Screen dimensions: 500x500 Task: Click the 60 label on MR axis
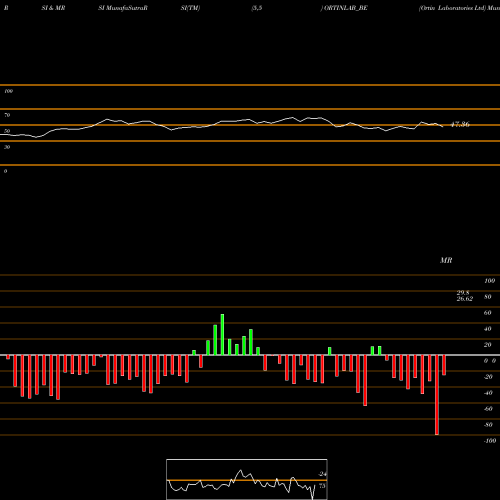coord(487,313)
